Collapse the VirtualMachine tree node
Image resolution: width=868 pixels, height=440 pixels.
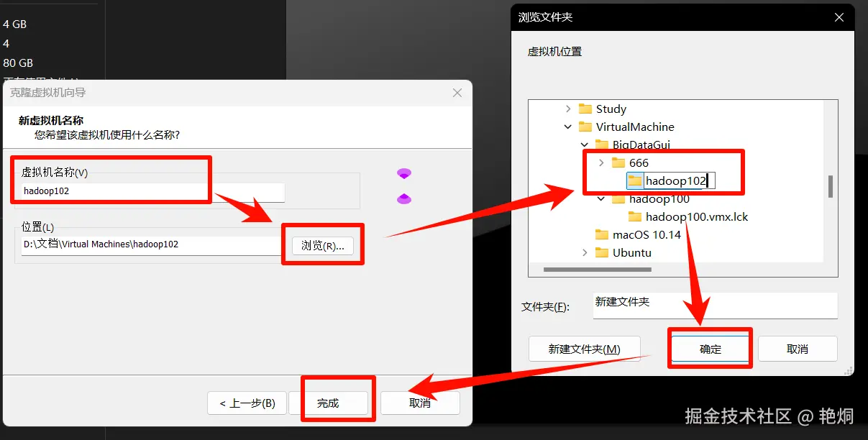click(567, 127)
